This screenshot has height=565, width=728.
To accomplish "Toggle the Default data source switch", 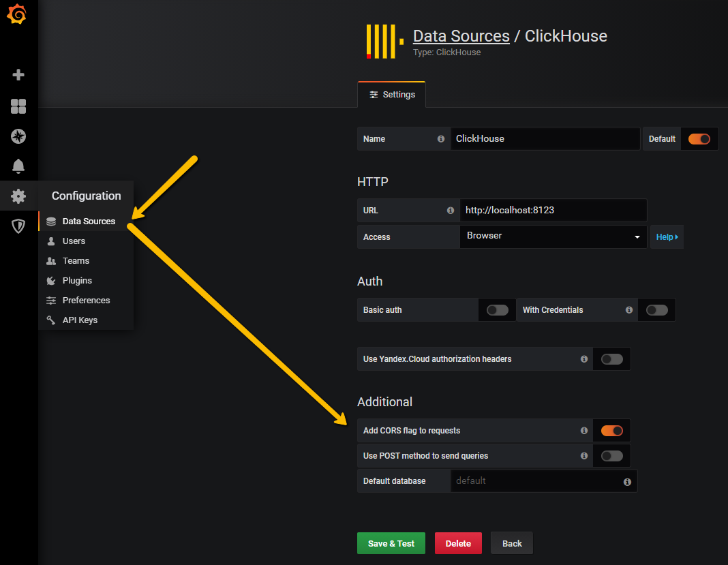I will click(699, 139).
